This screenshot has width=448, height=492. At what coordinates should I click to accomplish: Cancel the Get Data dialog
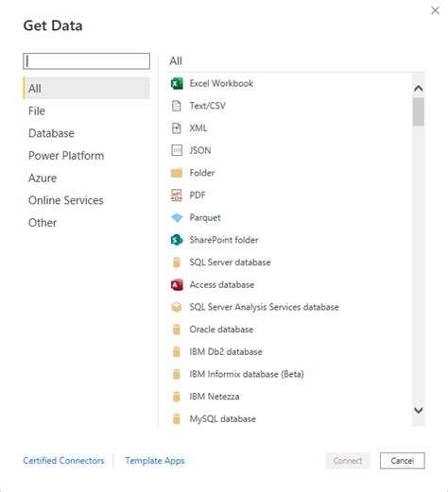click(x=402, y=461)
